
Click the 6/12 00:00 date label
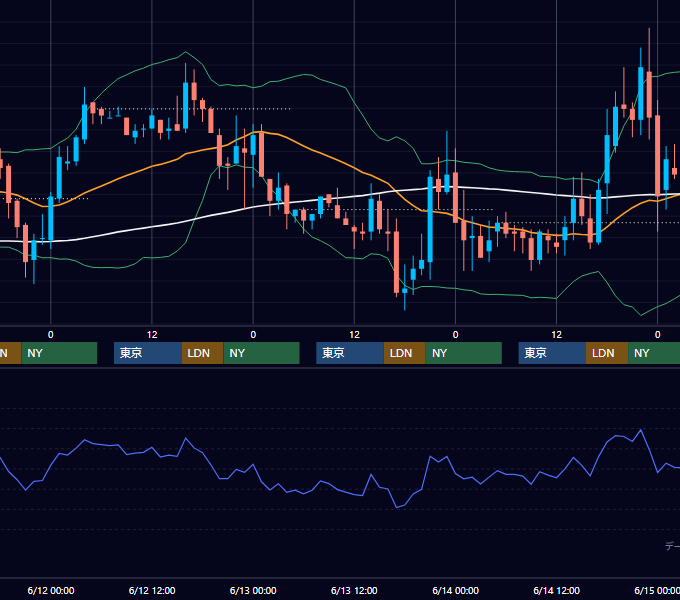[51, 590]
